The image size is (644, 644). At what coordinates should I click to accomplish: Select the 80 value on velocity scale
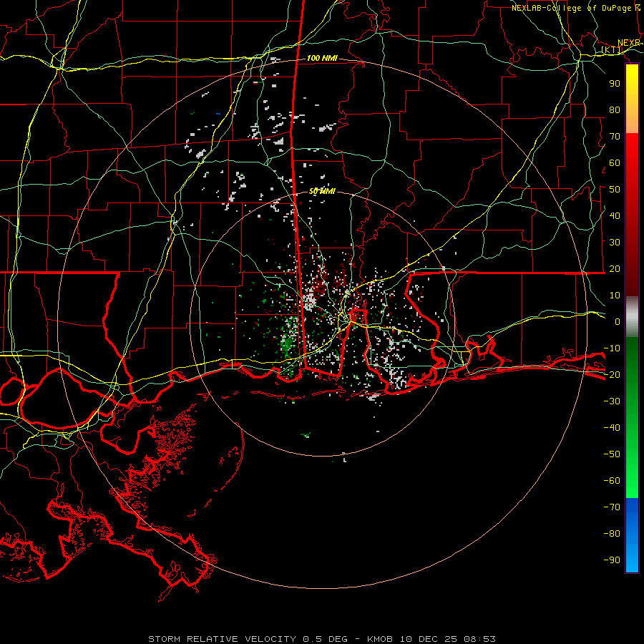coord(615,110)
